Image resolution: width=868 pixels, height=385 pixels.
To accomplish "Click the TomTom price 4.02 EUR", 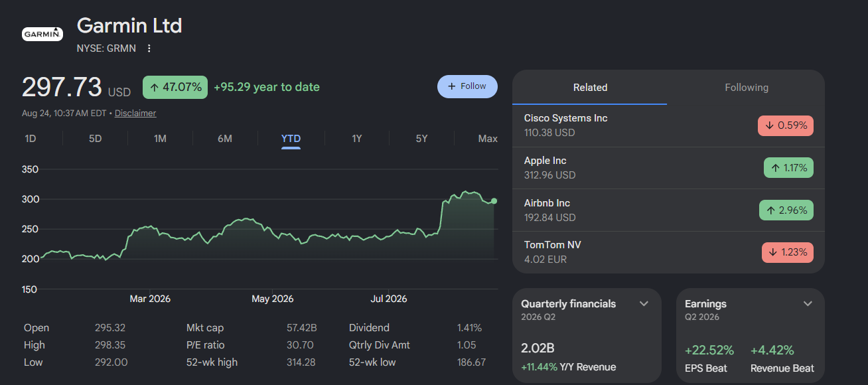I will (545, 260).
